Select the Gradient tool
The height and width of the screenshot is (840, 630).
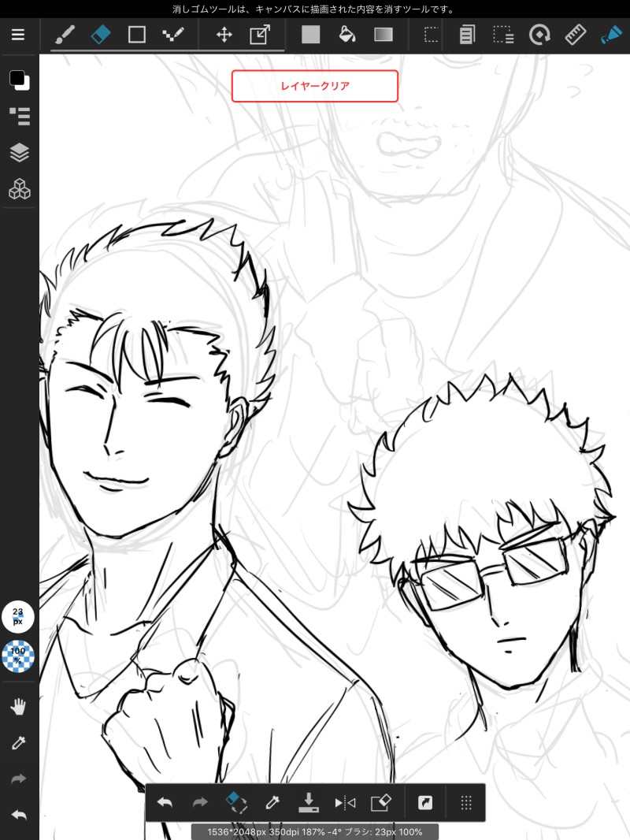pos(384,35)
